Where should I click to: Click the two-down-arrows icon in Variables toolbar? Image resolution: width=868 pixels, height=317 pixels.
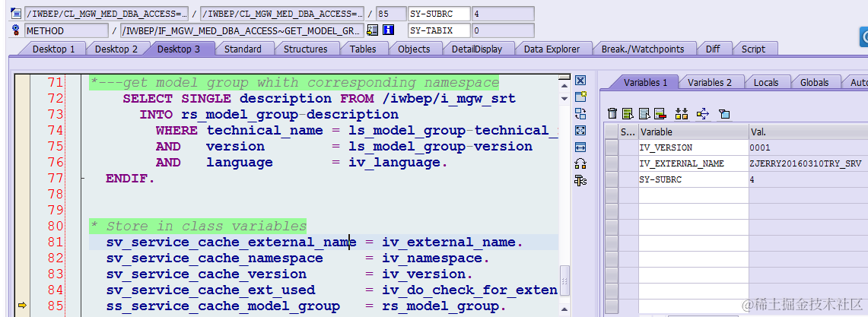click(682, 114)
